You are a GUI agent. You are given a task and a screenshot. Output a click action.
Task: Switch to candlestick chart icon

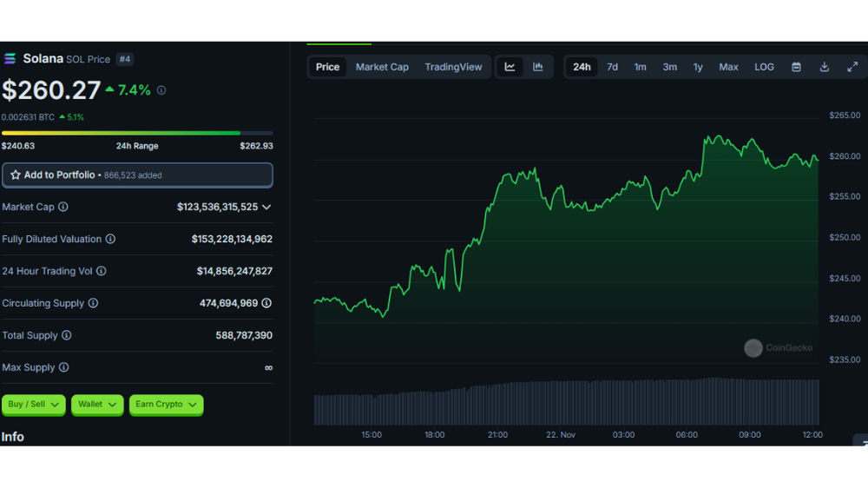pos(537,67)
